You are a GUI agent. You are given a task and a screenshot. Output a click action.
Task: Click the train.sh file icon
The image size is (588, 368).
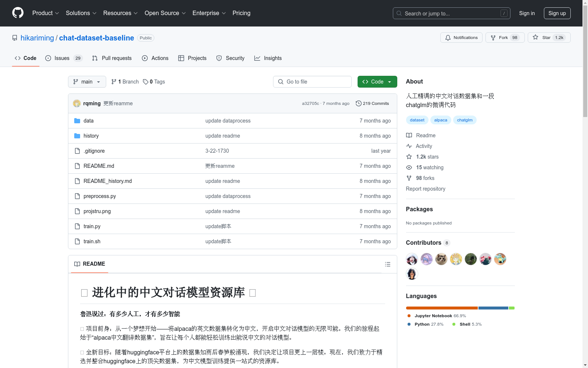77,241
